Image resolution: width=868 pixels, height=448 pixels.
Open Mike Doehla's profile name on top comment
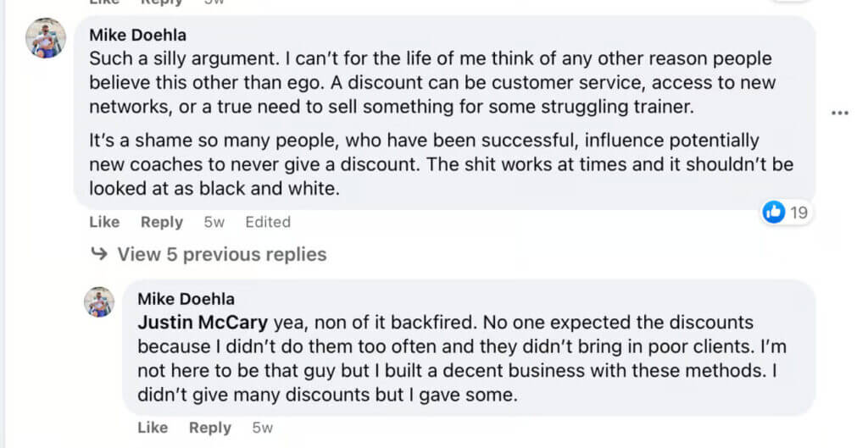click(137, 36)
